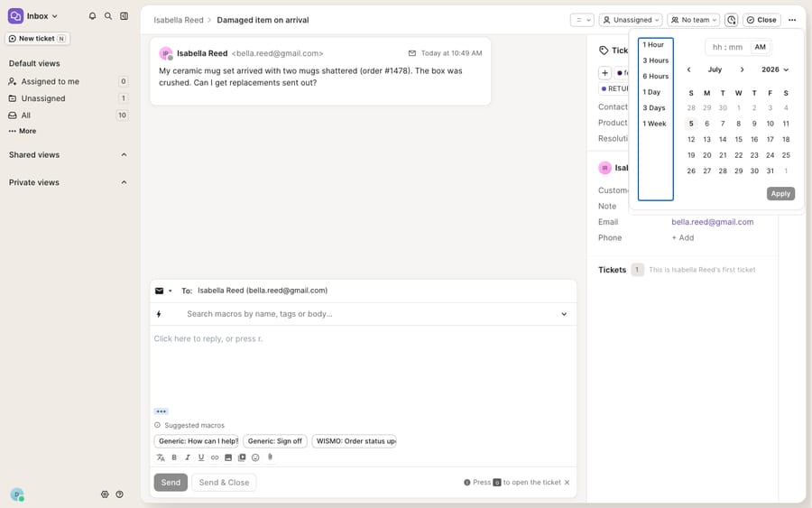Dismiss the open-ticket shortcut hint

tap(567, 482)
